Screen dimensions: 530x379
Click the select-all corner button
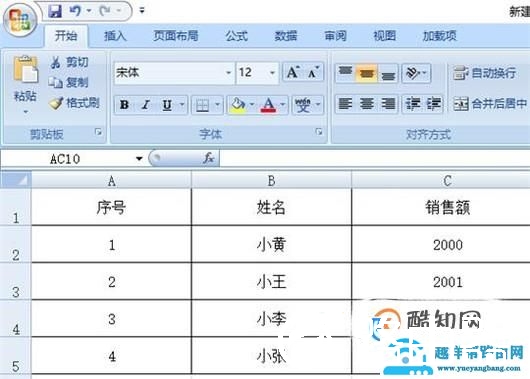pos(16,180)
